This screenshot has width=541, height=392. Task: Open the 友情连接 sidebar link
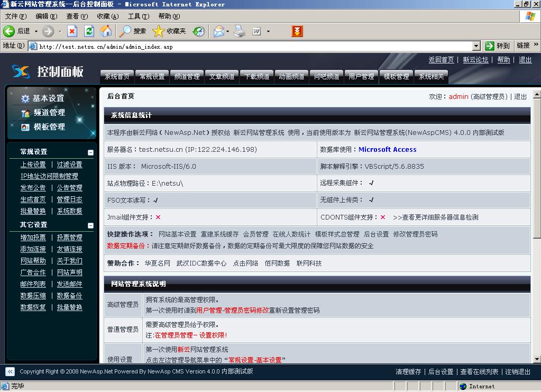point(69,249)
